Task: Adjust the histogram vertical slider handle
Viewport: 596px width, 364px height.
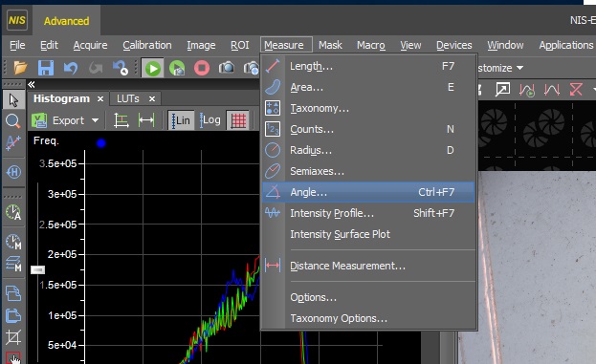Action: [x=37, y=269]
